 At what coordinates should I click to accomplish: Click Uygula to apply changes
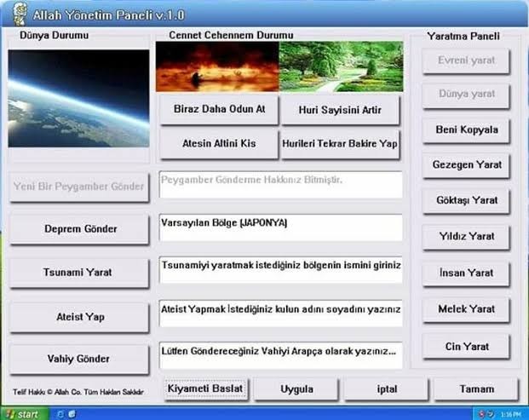click(x=296, y=389)
